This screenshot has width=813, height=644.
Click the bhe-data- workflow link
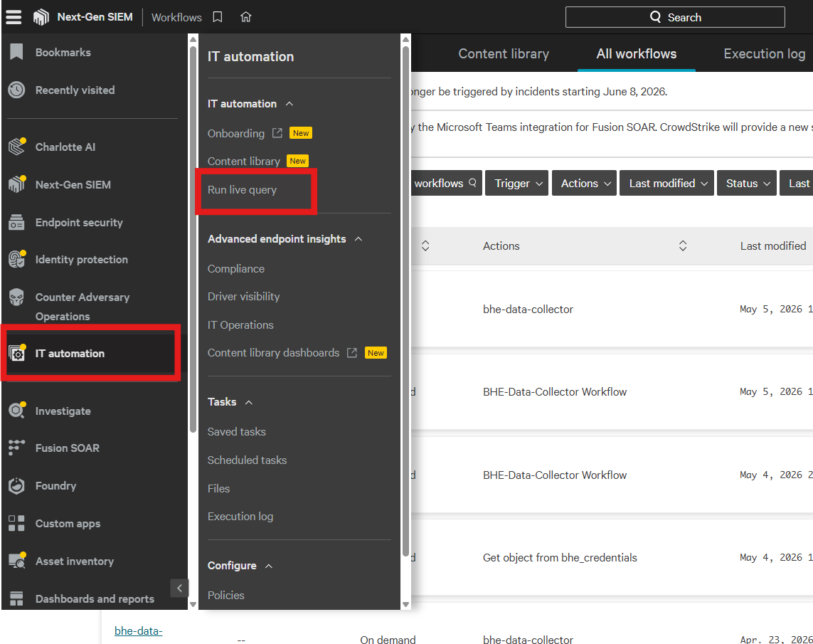pos(139,630)
